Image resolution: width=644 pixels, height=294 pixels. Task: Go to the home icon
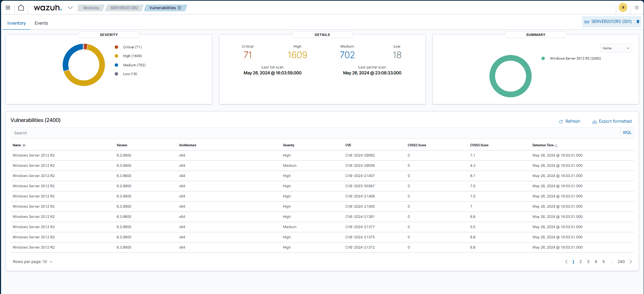coord(21,8)
